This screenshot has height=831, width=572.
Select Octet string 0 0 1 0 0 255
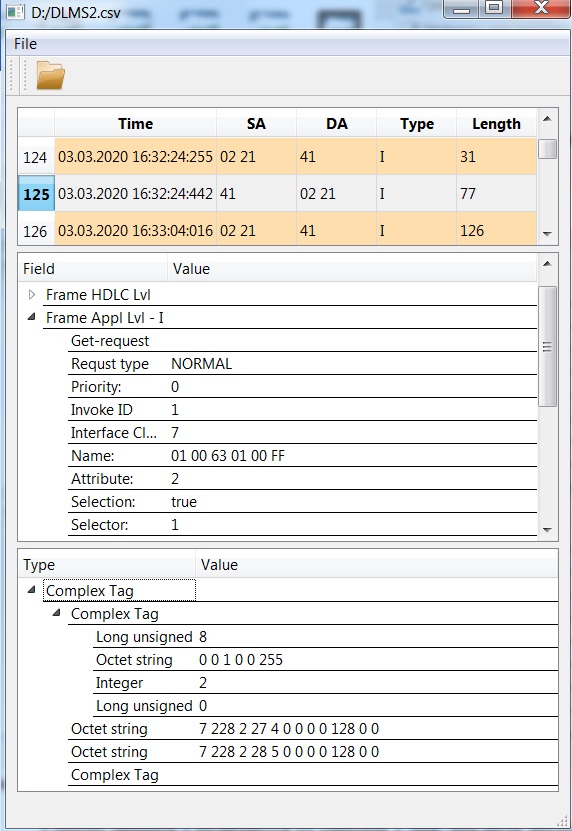click(x=325, y=660)
